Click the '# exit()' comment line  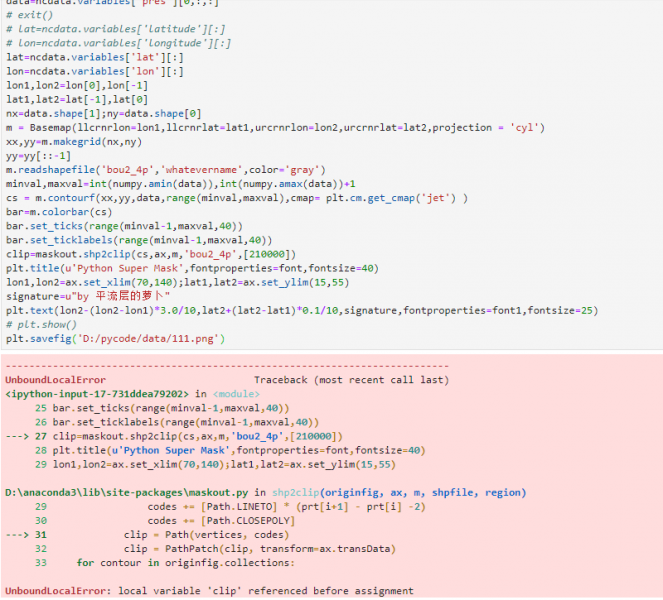(30, 16)
